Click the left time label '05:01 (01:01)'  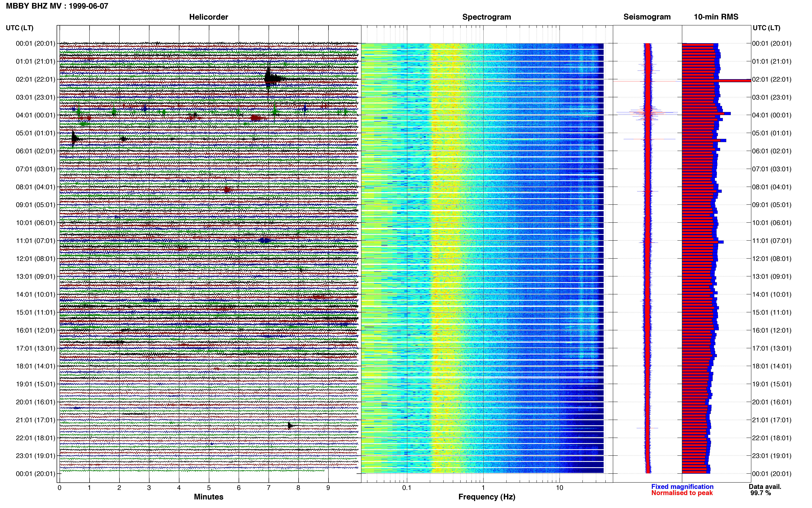(x=35, y=133)
